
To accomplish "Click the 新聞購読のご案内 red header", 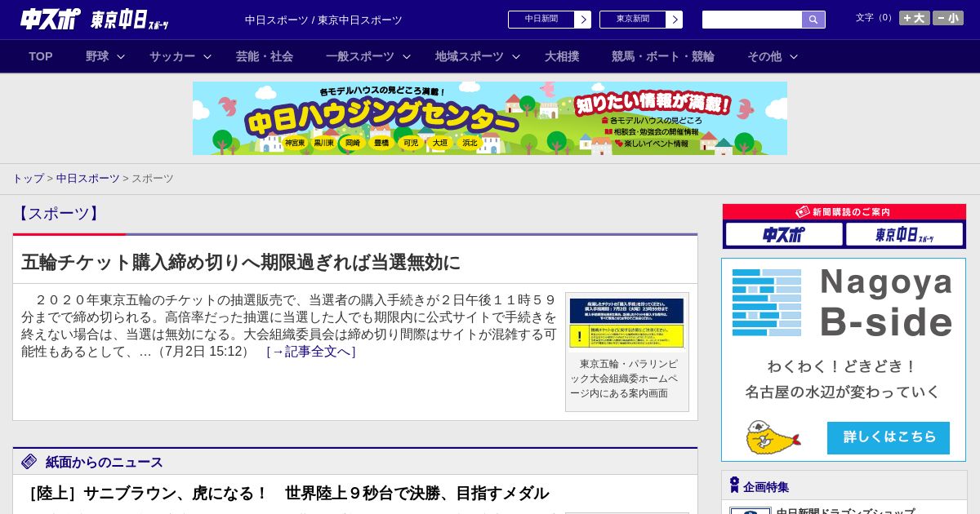I will [844, 211].
